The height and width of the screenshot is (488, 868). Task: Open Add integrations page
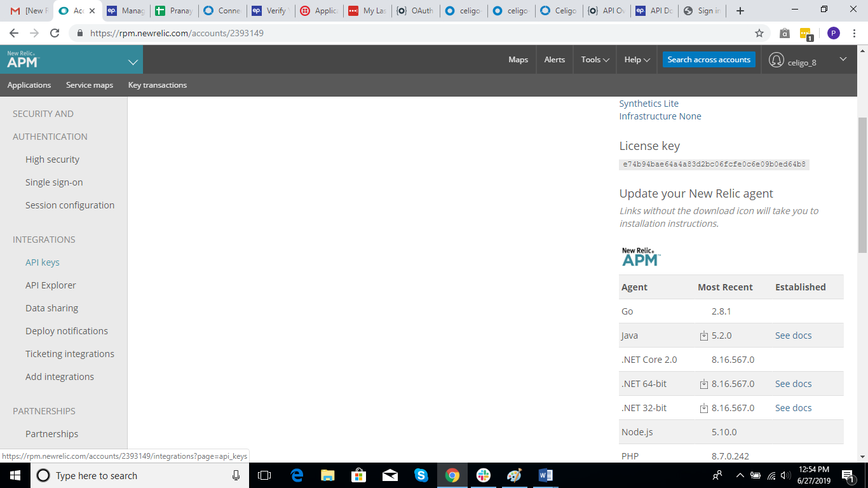(x=60, y=377)
